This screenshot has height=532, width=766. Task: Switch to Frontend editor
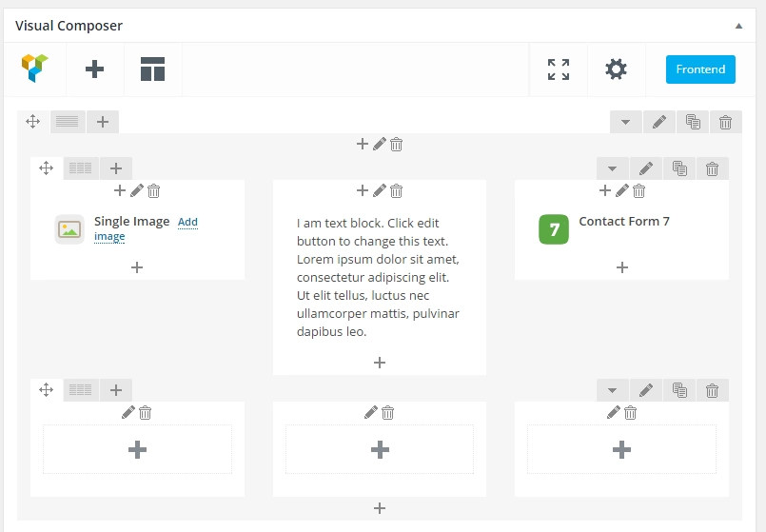(700, 69)
